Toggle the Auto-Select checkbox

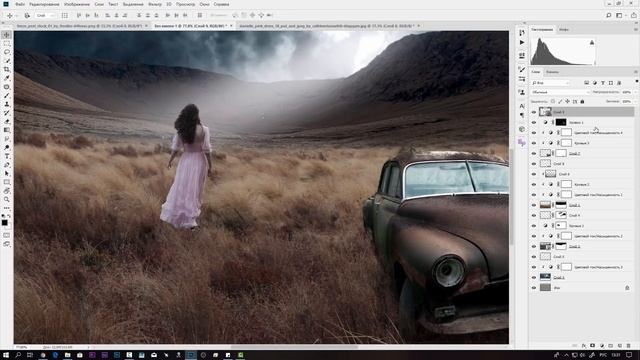coord(27,16)
